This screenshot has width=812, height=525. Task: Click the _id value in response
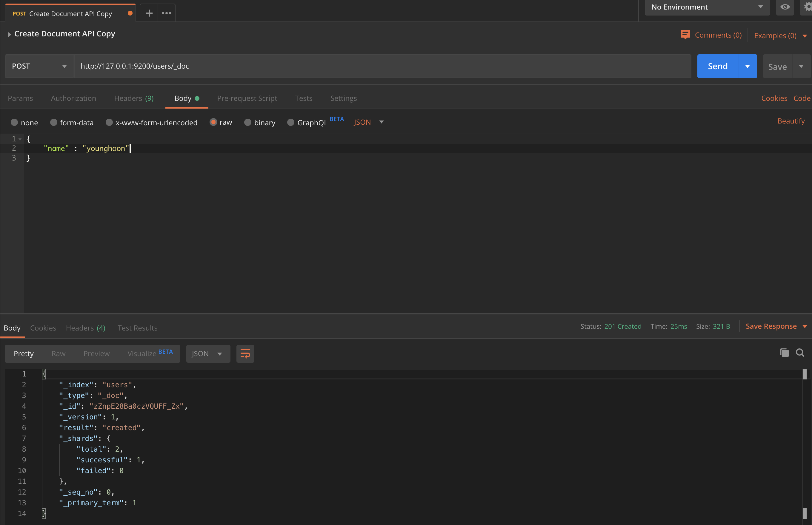pos(136,406)
